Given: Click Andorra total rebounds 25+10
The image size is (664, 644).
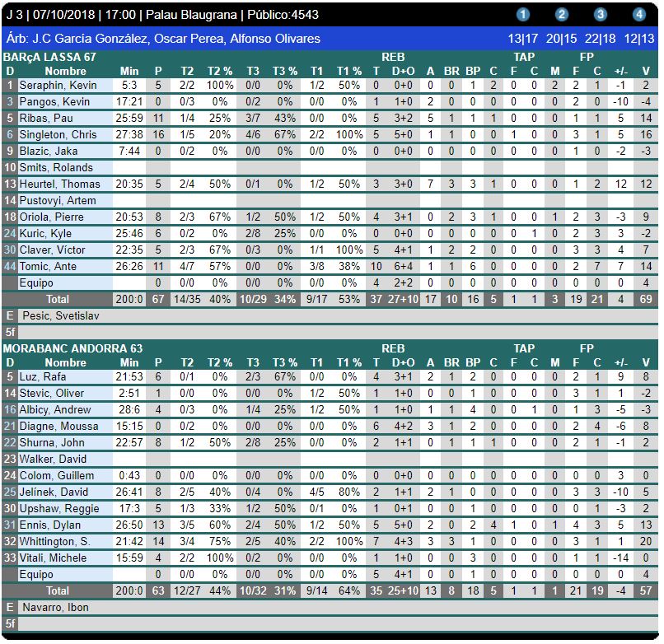Looking at the screenshot, I should coord(403,591).
